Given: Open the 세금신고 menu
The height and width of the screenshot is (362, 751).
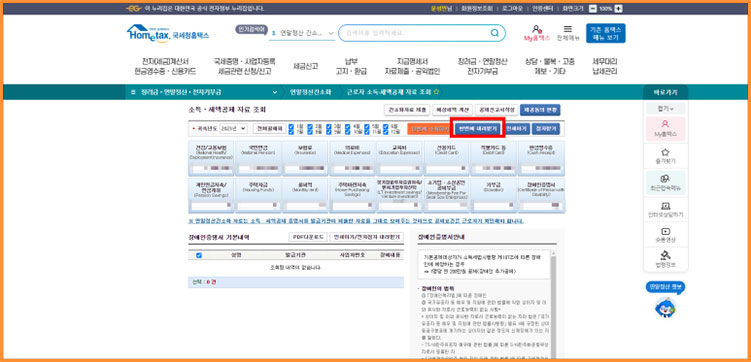Looking at the screenshot, I should click(x=306, y=67).
